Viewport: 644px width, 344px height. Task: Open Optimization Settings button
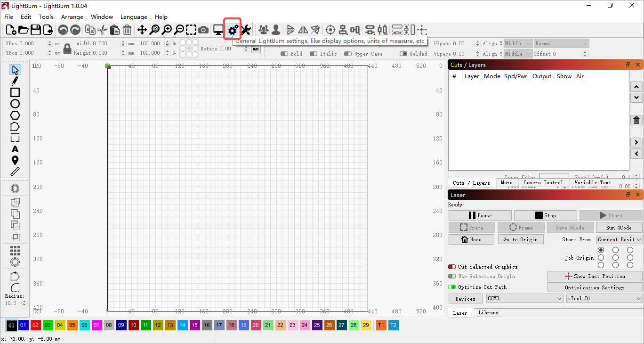tap(595, 287)
